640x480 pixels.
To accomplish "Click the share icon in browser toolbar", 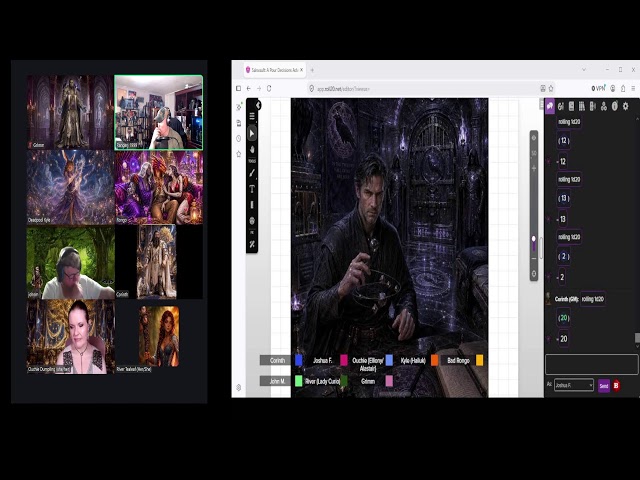I will coord(623,88).
